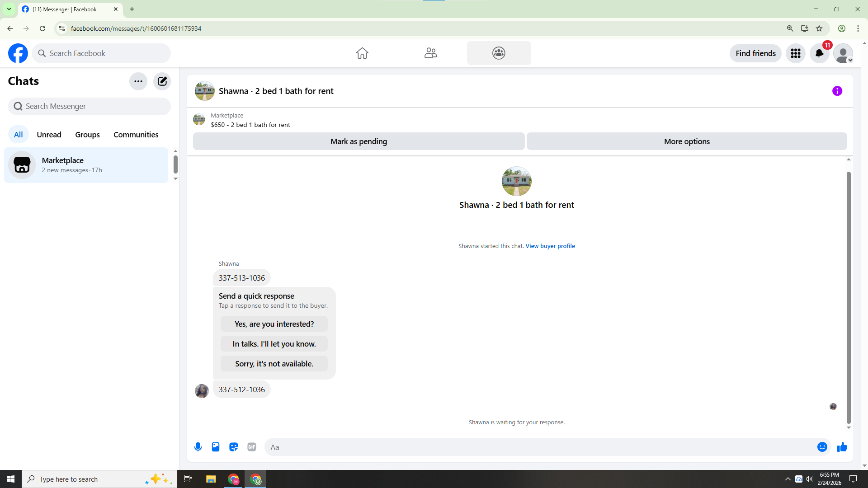The height and width of the screenshot is (488, 868).
Task: Click the message text input field
Action: (538, 447)
